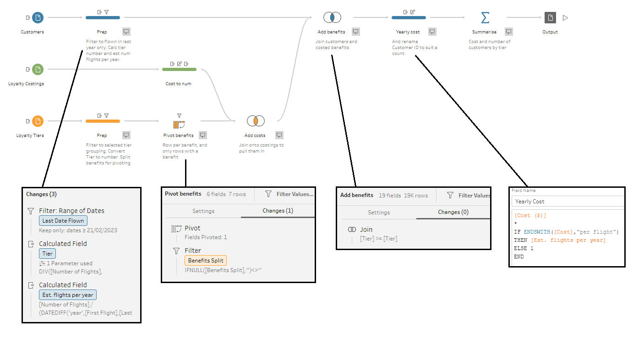Click Filter Values in Pivot benefits panel
644x344 pixels.
290,194
